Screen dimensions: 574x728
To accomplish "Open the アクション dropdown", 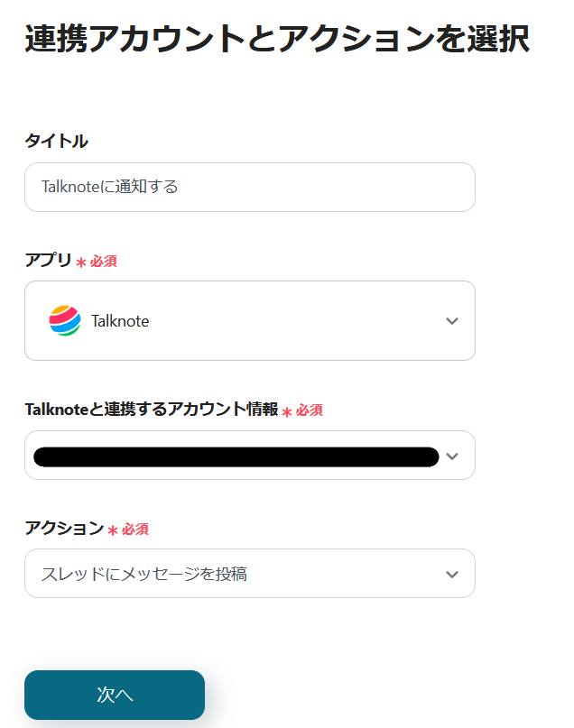I will click(x=250, y=574).
